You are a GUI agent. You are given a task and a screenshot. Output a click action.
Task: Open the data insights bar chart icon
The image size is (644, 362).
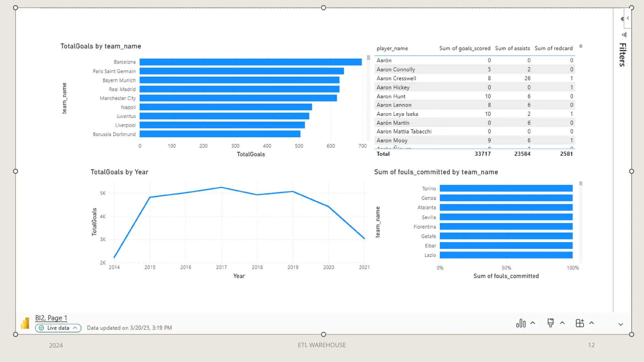[521, 323]
